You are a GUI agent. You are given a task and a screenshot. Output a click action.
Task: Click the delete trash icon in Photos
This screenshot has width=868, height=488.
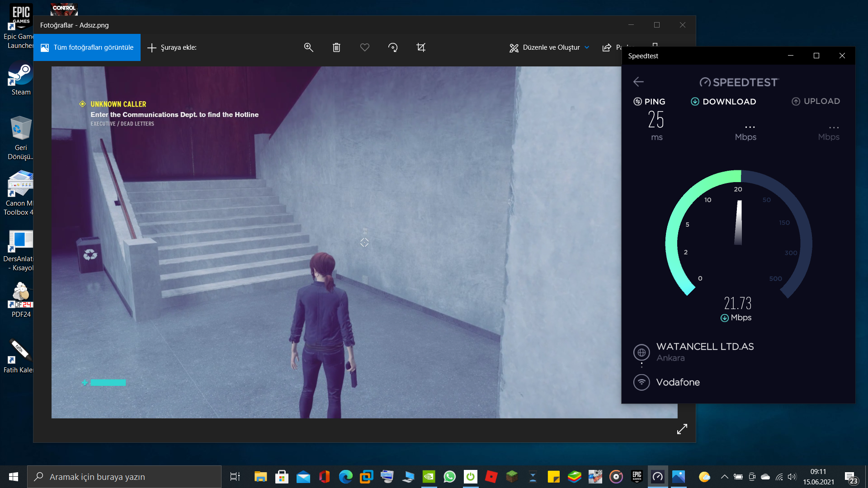336,47
